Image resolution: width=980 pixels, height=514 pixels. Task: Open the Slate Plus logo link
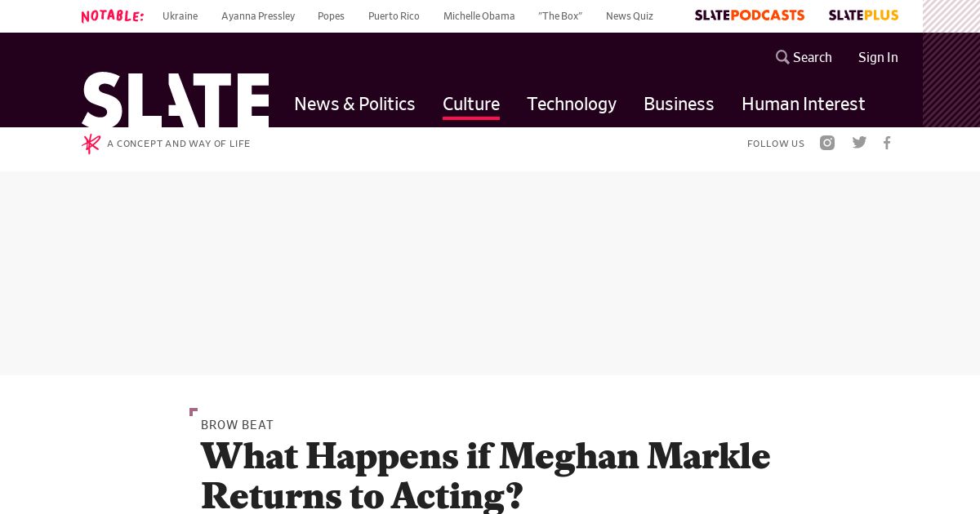click(x=863, y=16)
